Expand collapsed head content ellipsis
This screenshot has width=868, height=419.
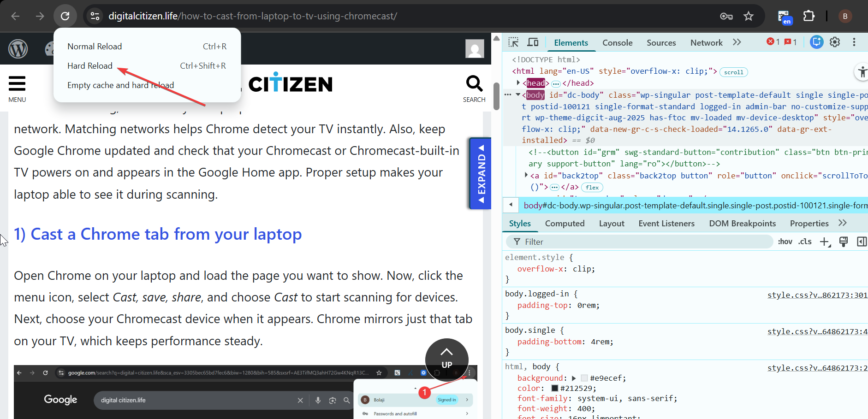click(x=556, y=84)
